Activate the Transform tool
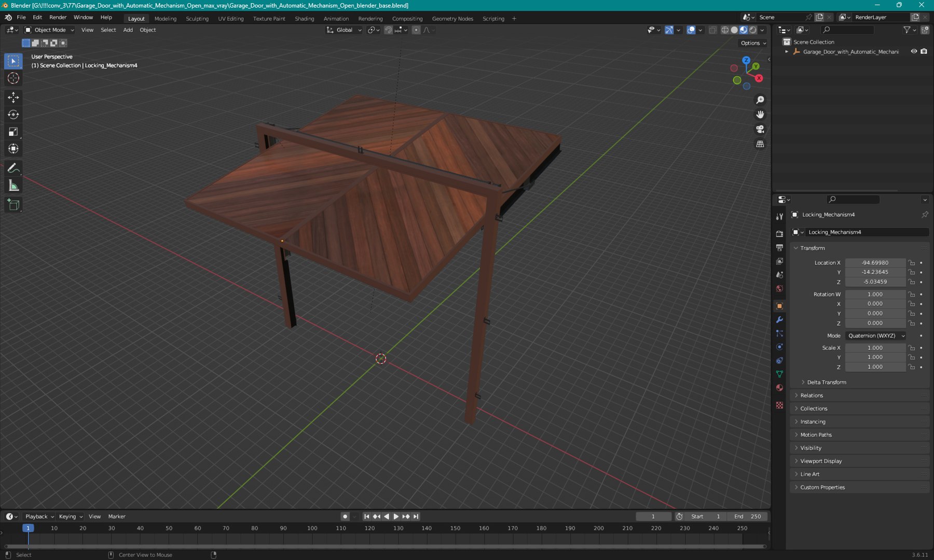Viewport: 934px width, 560px height. click(13, 149)
